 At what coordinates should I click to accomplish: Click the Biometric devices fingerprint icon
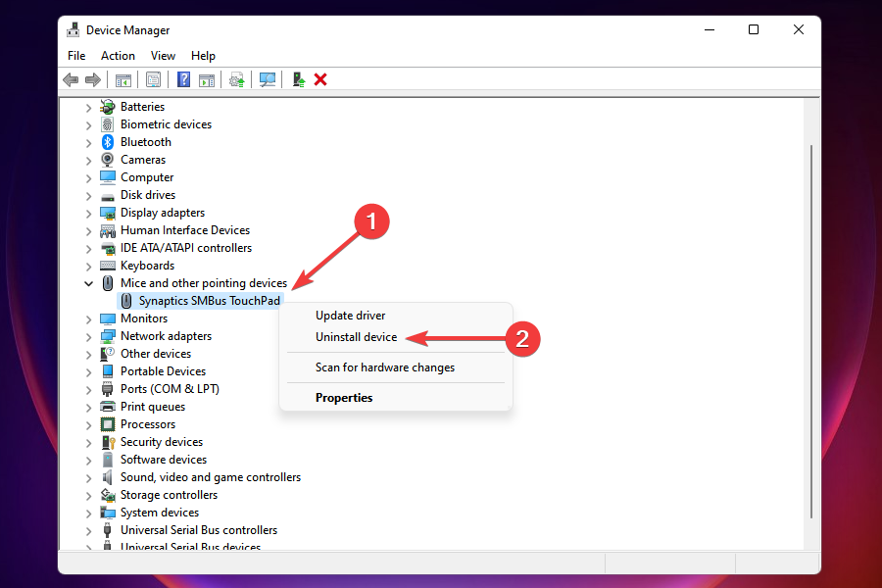(108, 124)
